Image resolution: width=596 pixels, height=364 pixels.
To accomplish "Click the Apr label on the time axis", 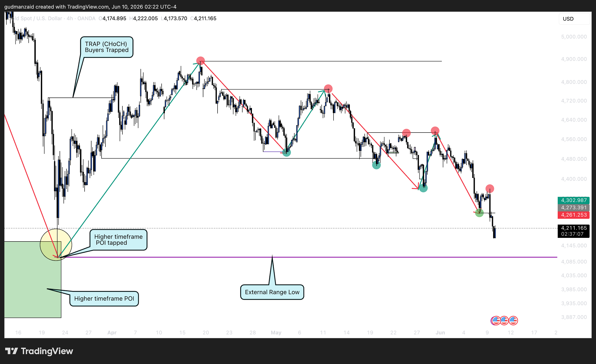I will pyautogui.click(x=112, y=333).
